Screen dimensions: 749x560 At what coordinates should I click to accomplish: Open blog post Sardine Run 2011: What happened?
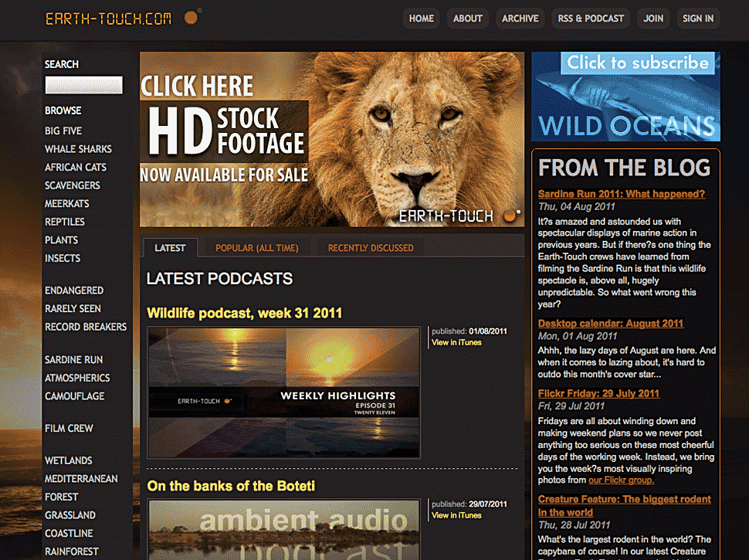point(622,194)
